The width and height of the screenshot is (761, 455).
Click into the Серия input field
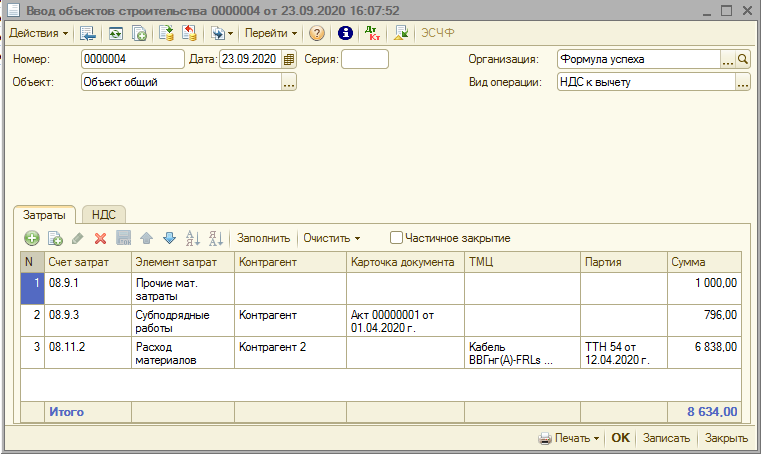coord(365,59)
